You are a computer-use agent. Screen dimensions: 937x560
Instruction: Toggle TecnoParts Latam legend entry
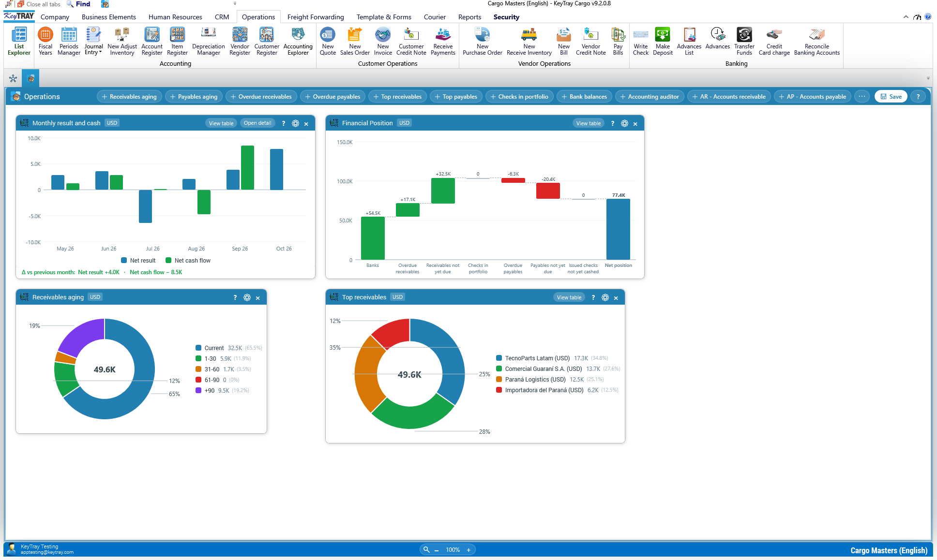click(x=552, y=358)
